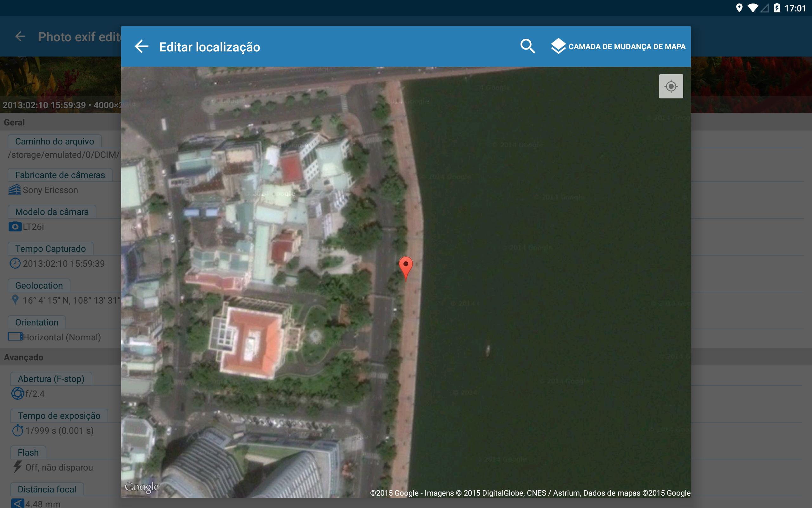This screenshot has width=812, height=508.
Task: Edit the Distância focal field
Action: pyautogui.click(x=47, y=489)
